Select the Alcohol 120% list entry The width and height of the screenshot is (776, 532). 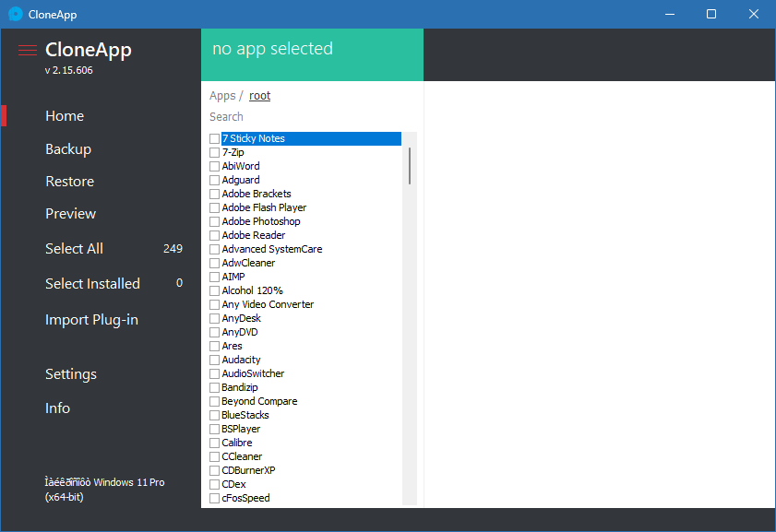pos(252,290)
